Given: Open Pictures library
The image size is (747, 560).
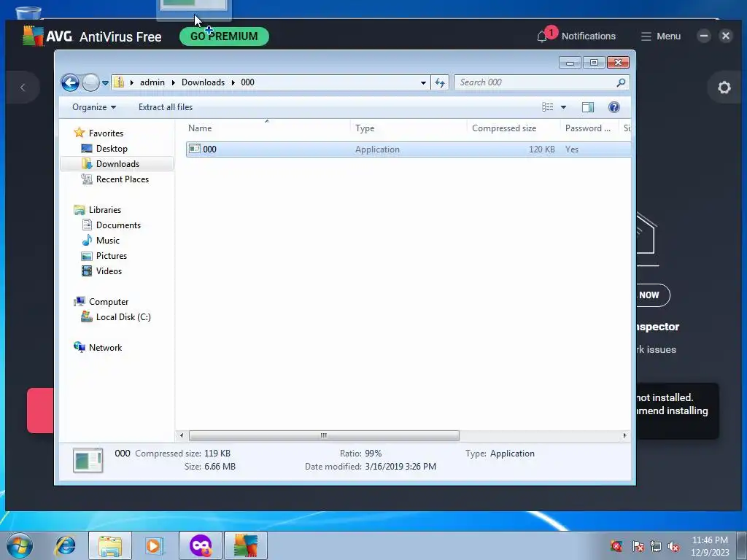Looking at the screenshot, I should [x=112, y=256].
